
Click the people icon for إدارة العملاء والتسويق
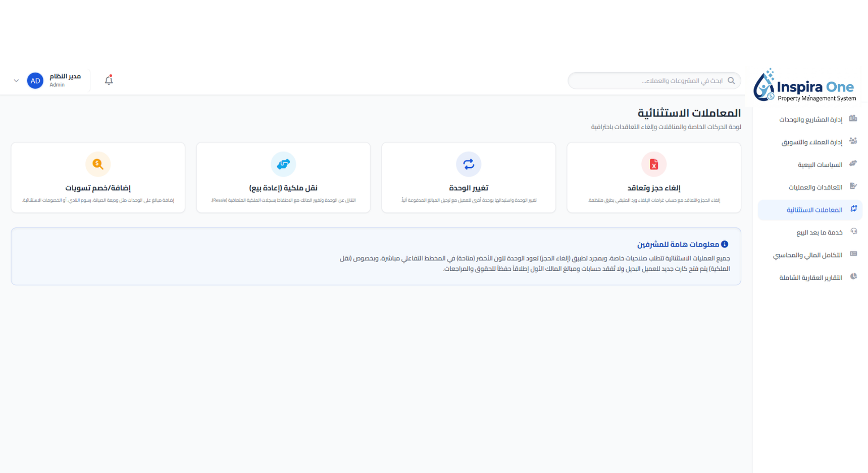click(853, 141)
